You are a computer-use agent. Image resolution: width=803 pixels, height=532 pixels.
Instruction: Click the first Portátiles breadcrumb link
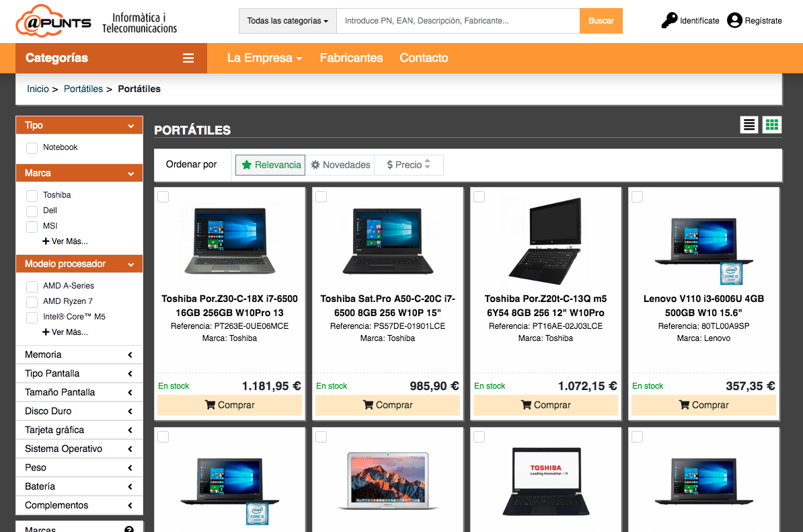point(83,89)
